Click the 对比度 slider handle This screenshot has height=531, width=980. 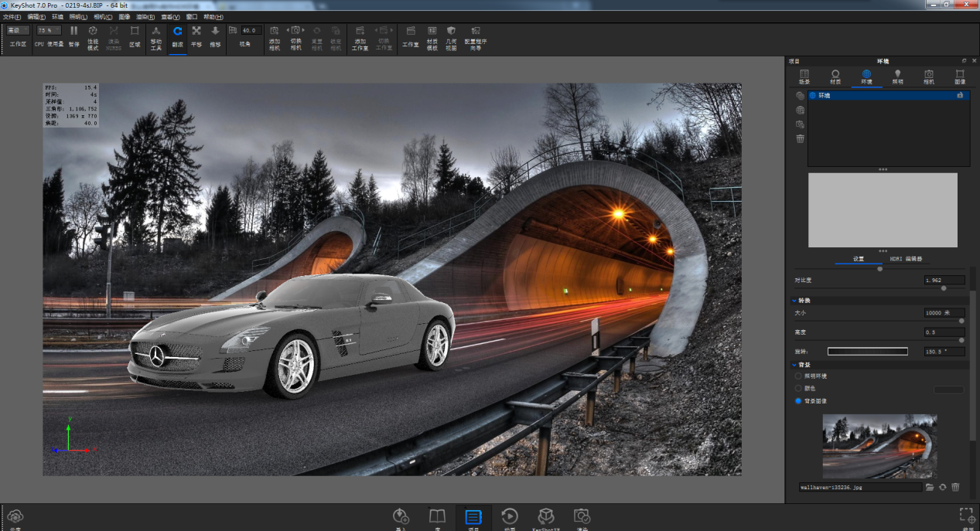943,288
